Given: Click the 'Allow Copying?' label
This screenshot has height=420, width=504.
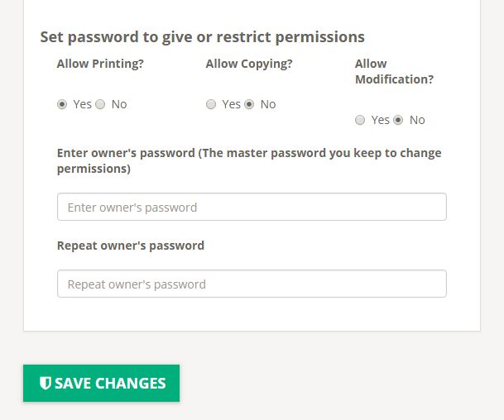Looking at the screenshot, I should (249, 64).
